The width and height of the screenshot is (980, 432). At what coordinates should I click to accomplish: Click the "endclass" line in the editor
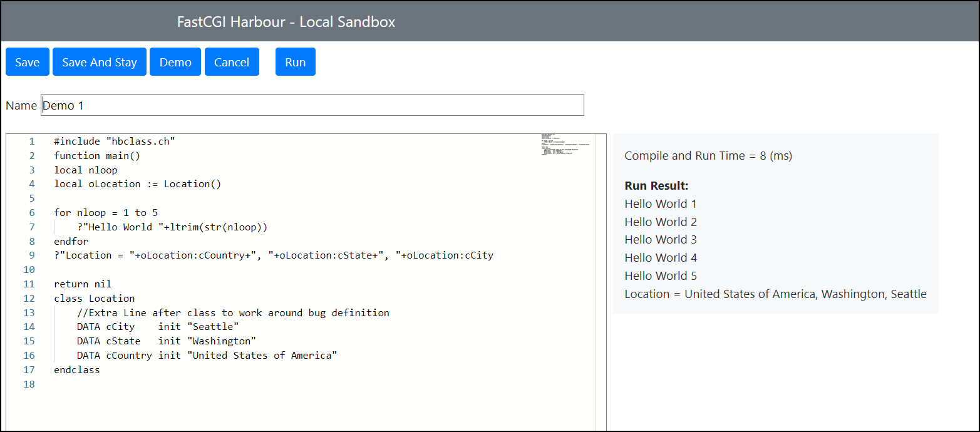[x=76, y=370]
